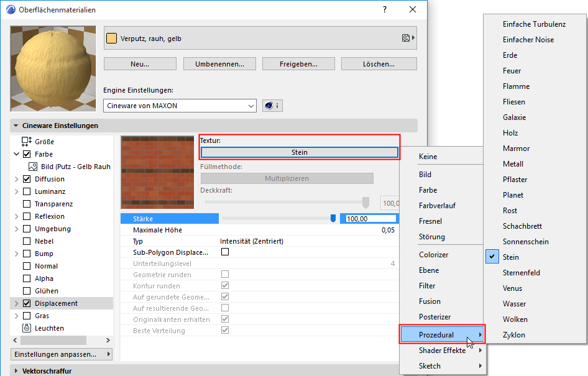Select Holz procedural shader
The image size is (588, 376).
click(510, 133)
